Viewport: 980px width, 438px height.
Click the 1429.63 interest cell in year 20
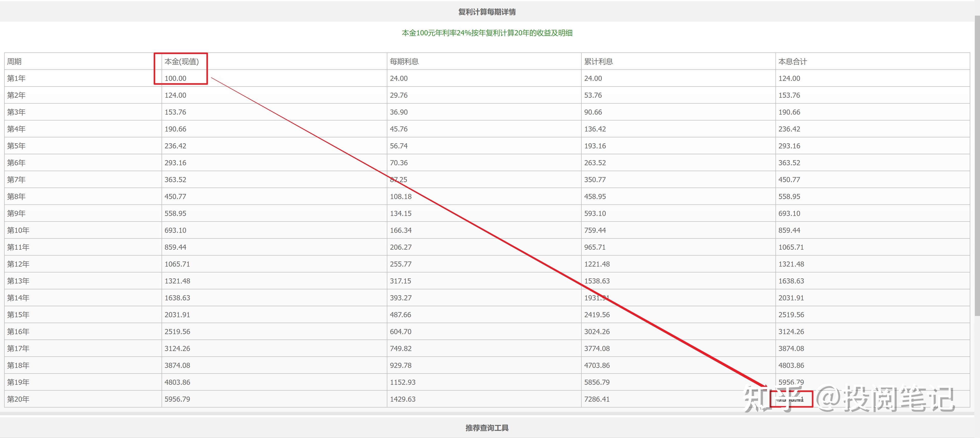(402, 399)
